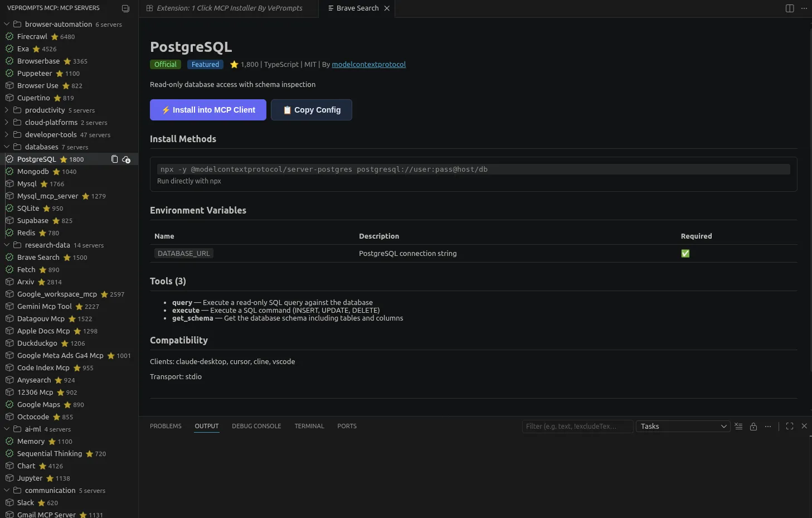This screenshot has height=518, width=812.
Task: Open output panel more actions
Action: (x=768, y=426)
